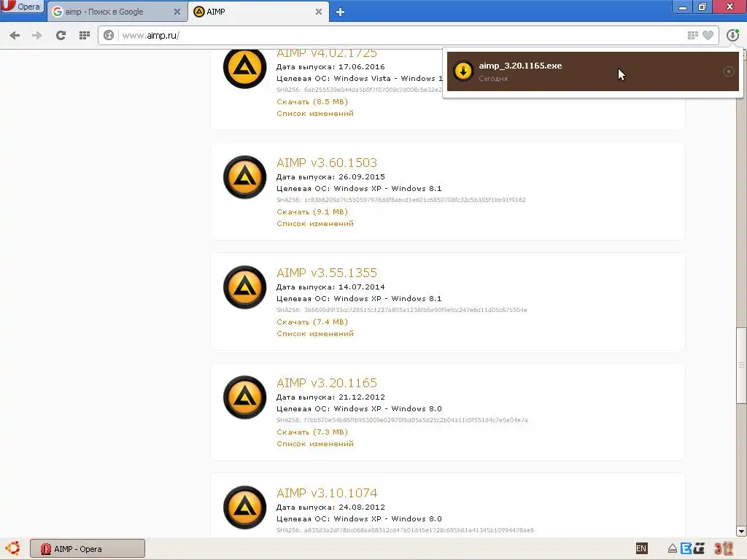Open a new tab with plus button

(340, 12)
